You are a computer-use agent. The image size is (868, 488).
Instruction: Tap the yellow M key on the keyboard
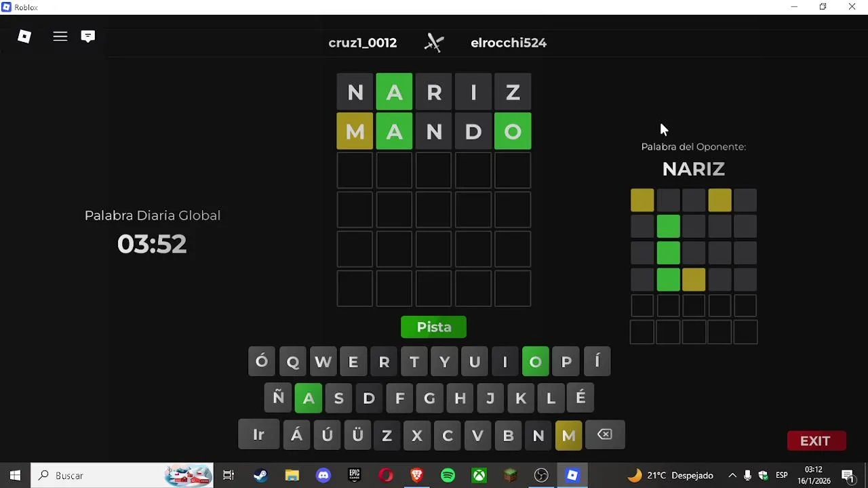(x=569, y=435)
